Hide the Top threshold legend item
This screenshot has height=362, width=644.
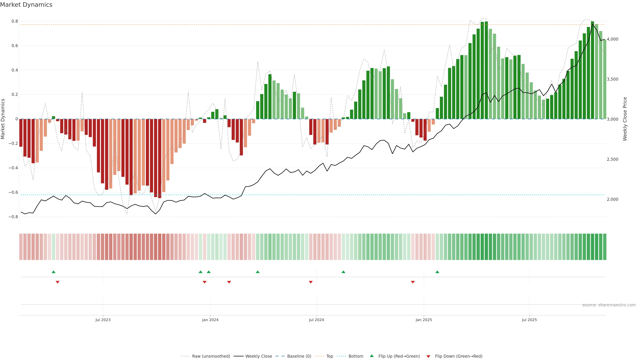[330, 356]
